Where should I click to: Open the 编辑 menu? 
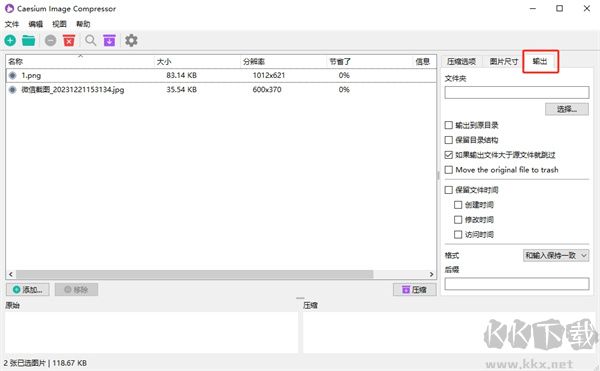[x=36, y=24]
